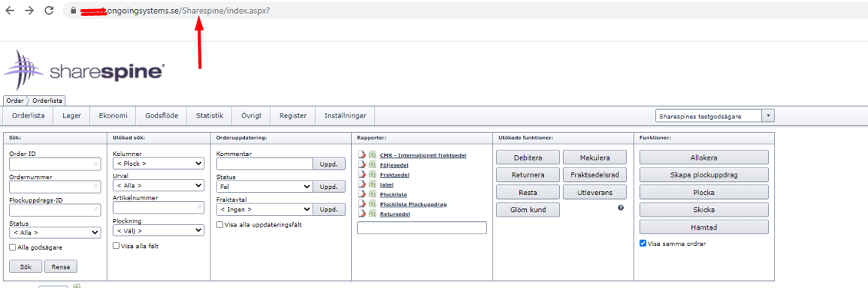Open the Övrigt menu
868x288 pixels.
tap(251, 116)
